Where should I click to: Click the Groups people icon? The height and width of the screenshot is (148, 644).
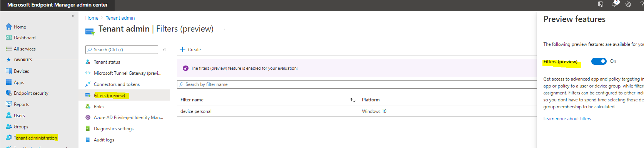pyautogui.click(x=9, y=126)
